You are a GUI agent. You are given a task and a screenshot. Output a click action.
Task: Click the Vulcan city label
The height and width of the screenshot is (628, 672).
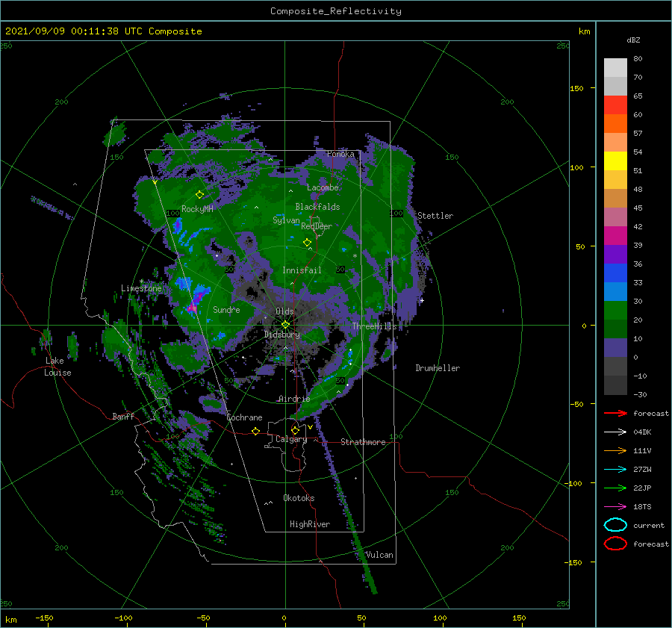(x=379, y=555)
